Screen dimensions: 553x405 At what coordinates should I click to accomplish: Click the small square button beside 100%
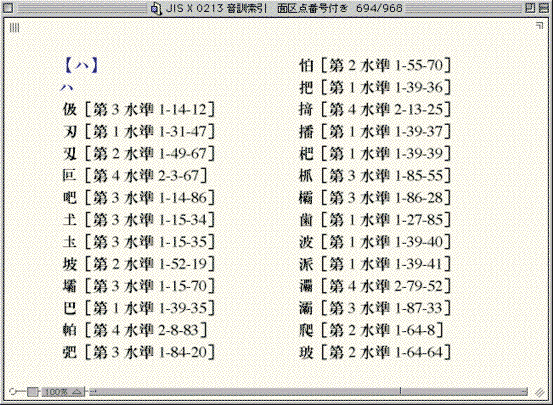tap(33, 392)
